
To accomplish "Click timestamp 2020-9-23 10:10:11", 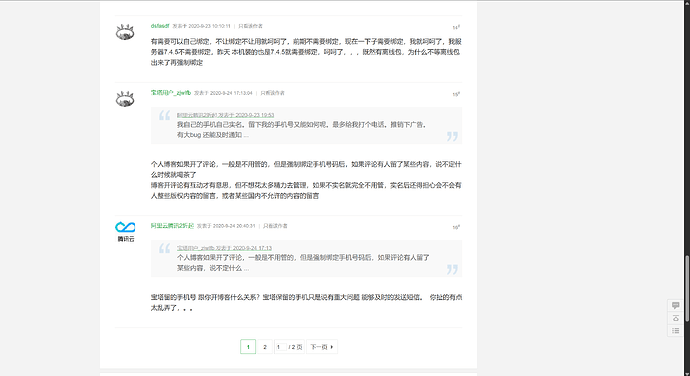I will [x=209, y=26].
